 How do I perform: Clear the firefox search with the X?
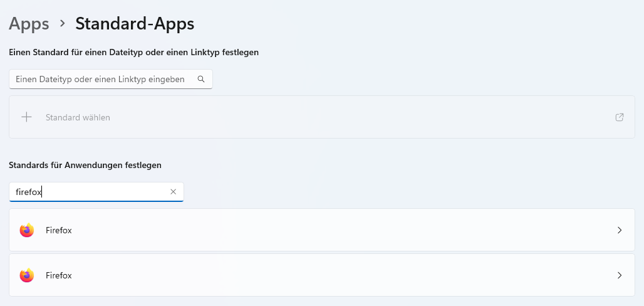[x=174, y=192]
